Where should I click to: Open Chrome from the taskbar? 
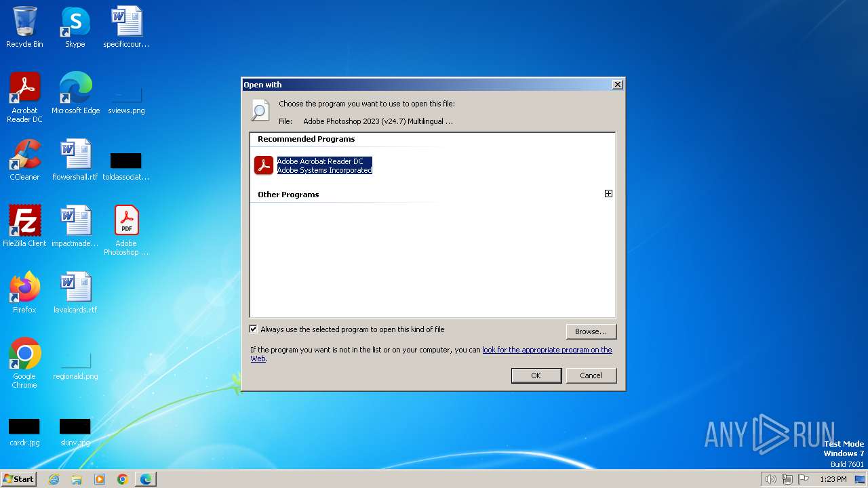pos(123,479)
